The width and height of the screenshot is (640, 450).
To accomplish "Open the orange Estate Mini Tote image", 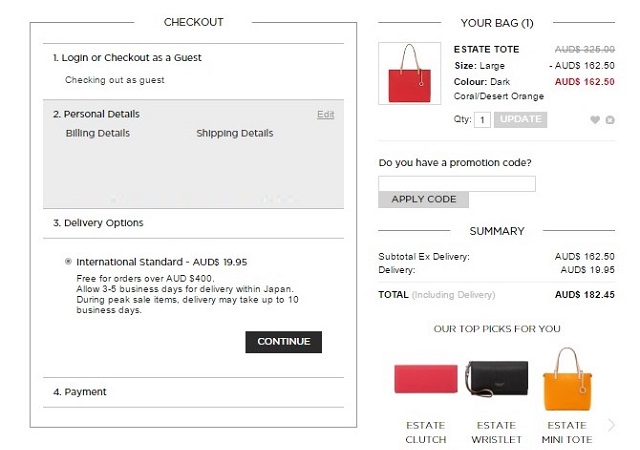I will click(x=566, y=378).
